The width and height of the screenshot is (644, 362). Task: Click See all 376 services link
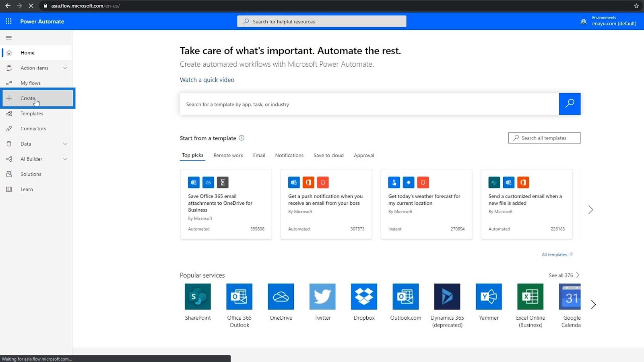tap(564, 275)
